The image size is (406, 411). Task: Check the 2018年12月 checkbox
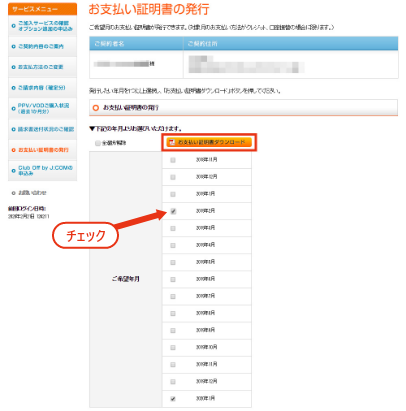pos(173,177)
